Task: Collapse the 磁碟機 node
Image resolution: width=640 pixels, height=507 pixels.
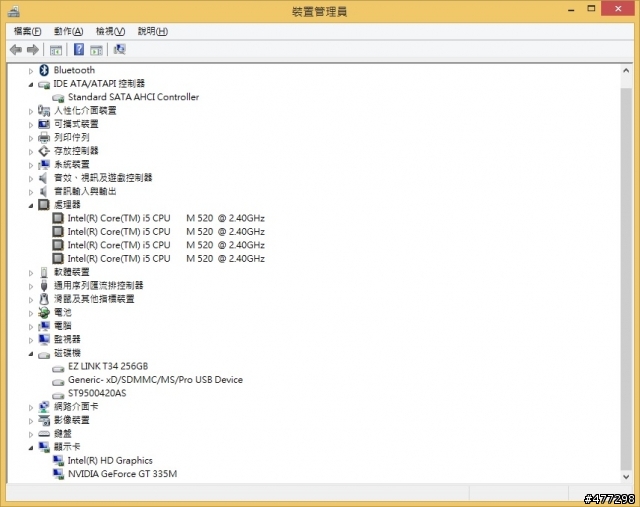Action: tap(31, 354)
